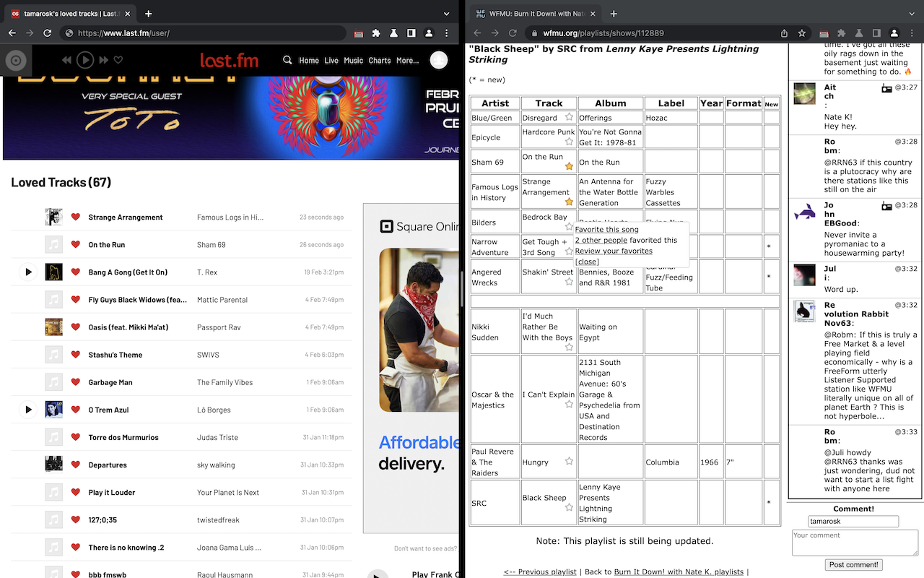The height and width of the screenshot is (578, 924).
Task: Unlove Garbage Man via its red heart
Action: 75,382
